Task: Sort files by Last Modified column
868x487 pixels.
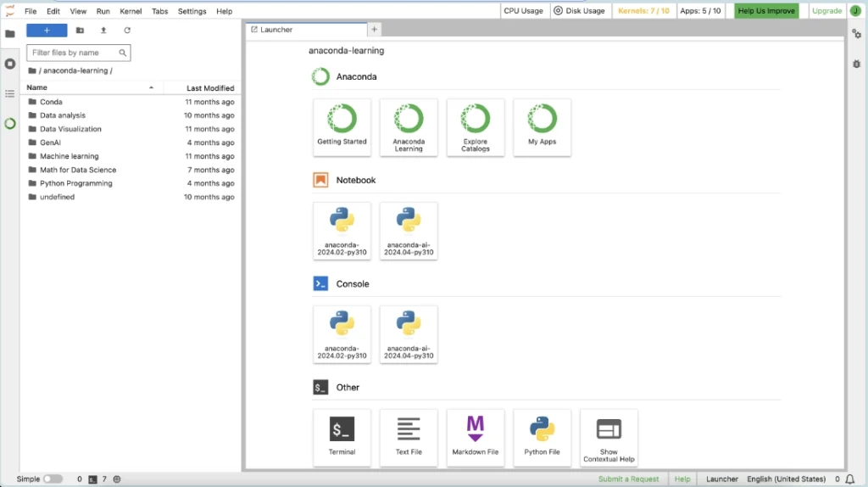Action: click(209, 87)
